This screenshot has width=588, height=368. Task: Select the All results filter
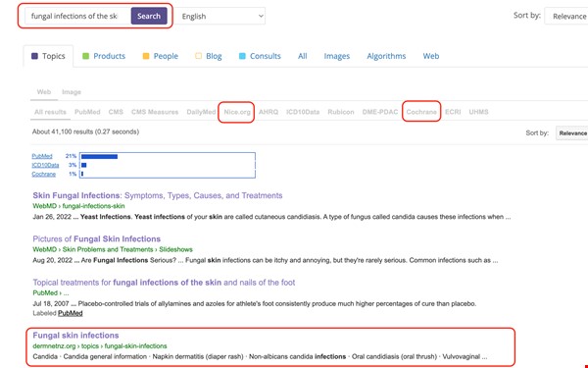pyautogui.click(x=50, y=112)
